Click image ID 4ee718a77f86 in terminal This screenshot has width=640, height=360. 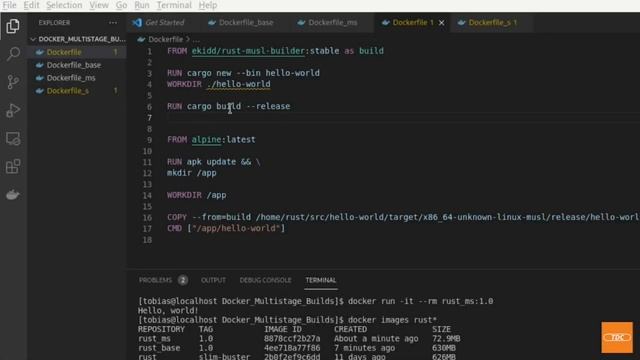[292, 348]
